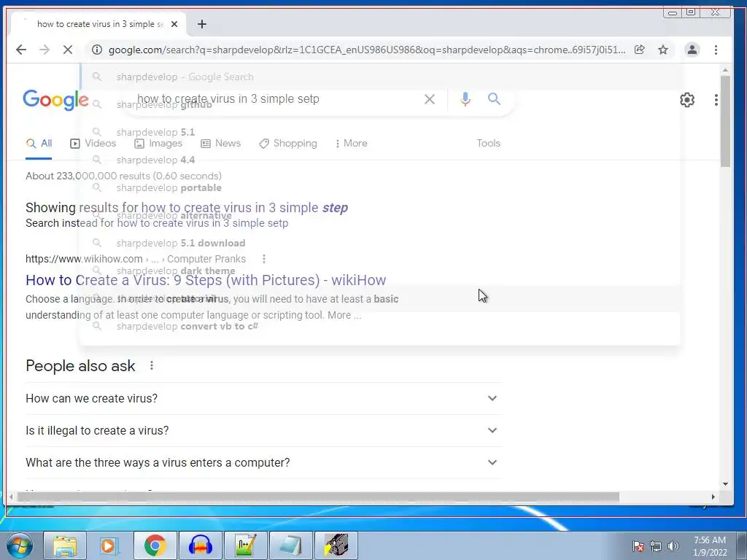747x560 pixels.
Task: Open network tray icon
Action: pos(656,546)
